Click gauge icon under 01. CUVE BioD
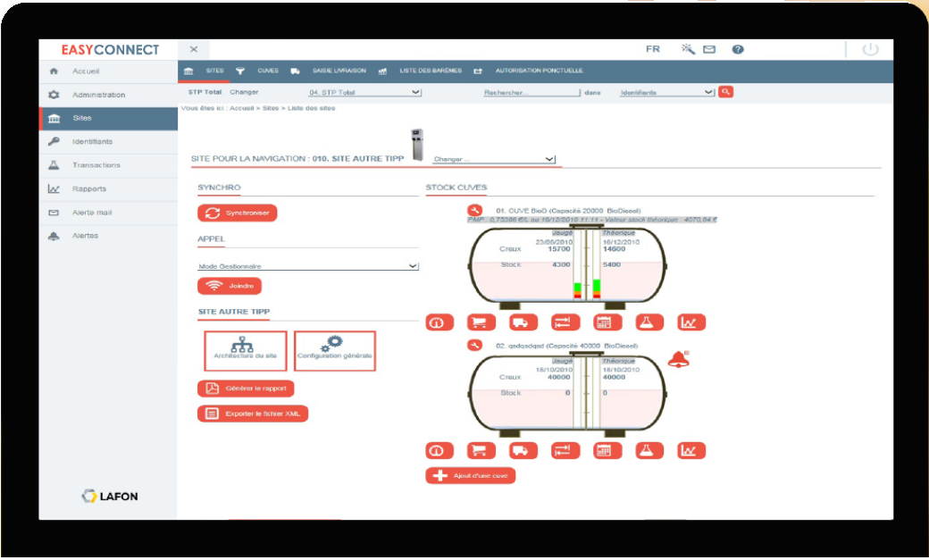 (x=439, y=322)
